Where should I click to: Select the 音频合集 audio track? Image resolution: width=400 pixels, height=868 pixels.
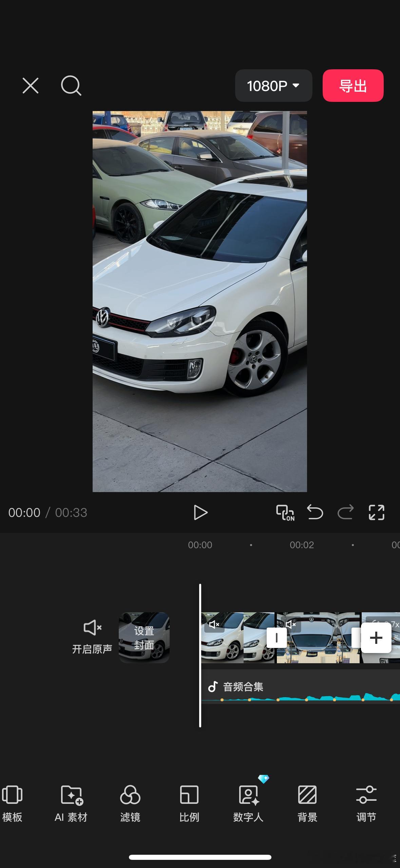301,687
